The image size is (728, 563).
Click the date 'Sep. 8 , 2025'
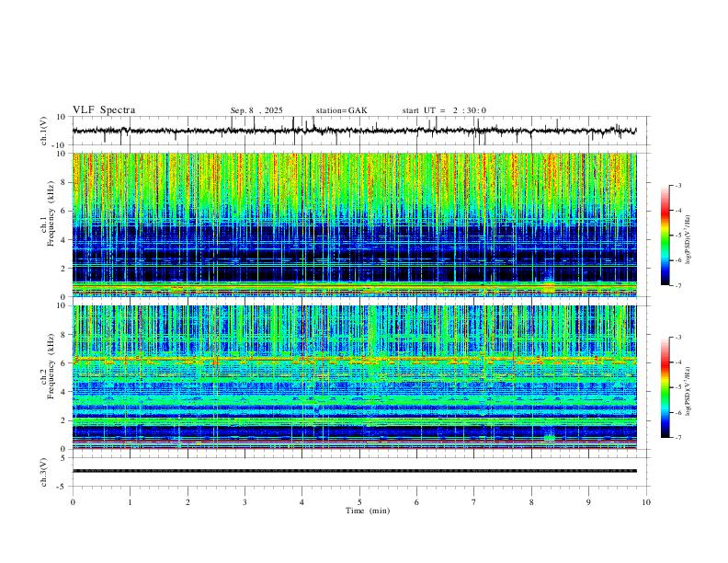coord(256,110)
